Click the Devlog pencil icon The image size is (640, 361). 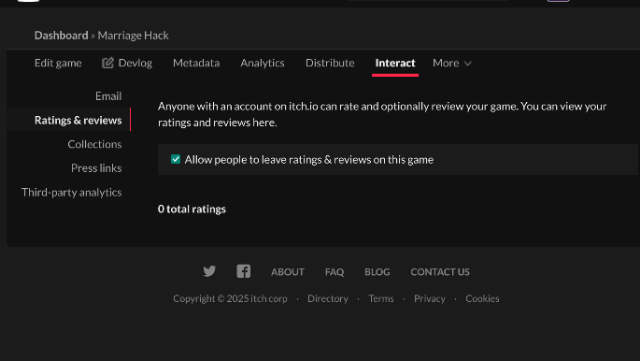pyautogui.click(x=108, y=63)
